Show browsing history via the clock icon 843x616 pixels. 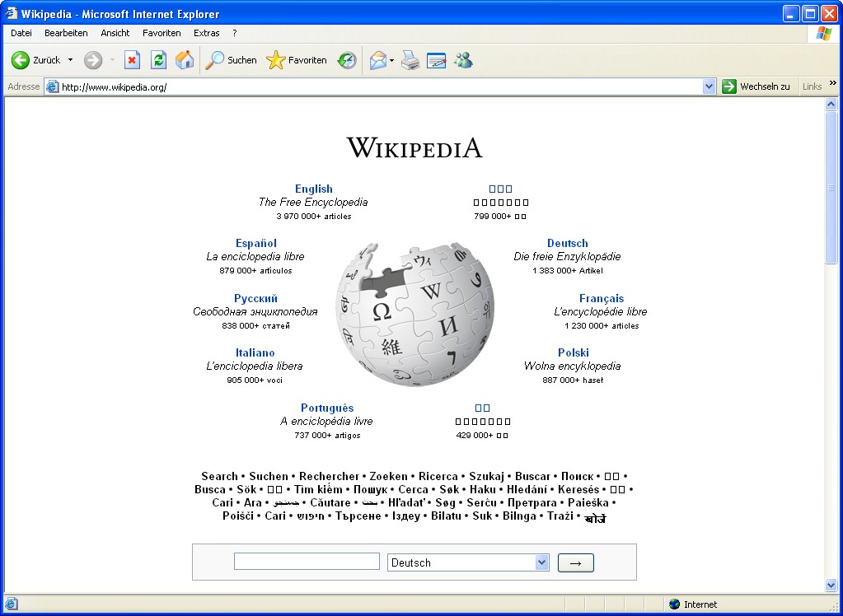click(x=347, y=60)
